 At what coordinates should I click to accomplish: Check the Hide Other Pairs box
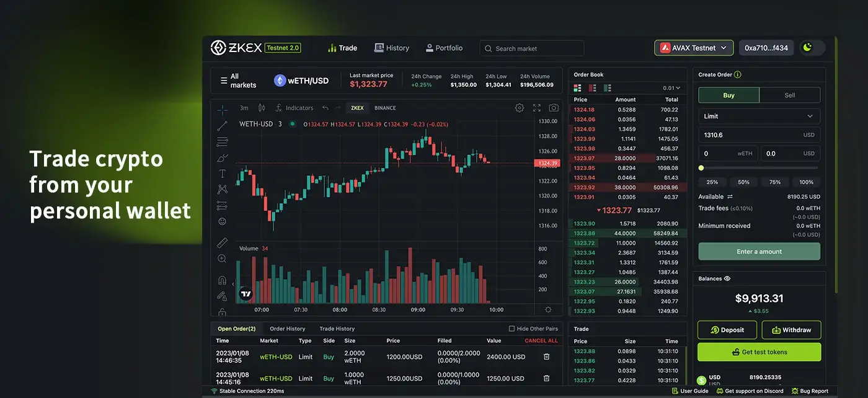[x=511, y=329]
